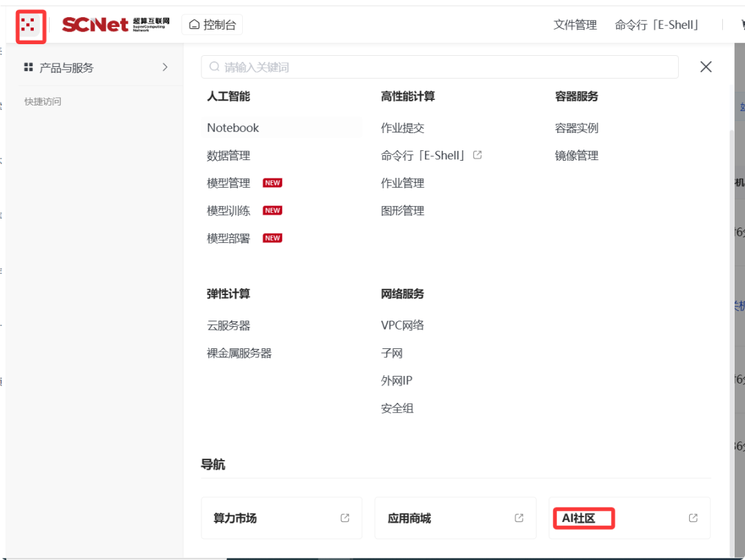Click NEW badge beside 模型部署
Screen dimensions: 745x560
(272, 238)
